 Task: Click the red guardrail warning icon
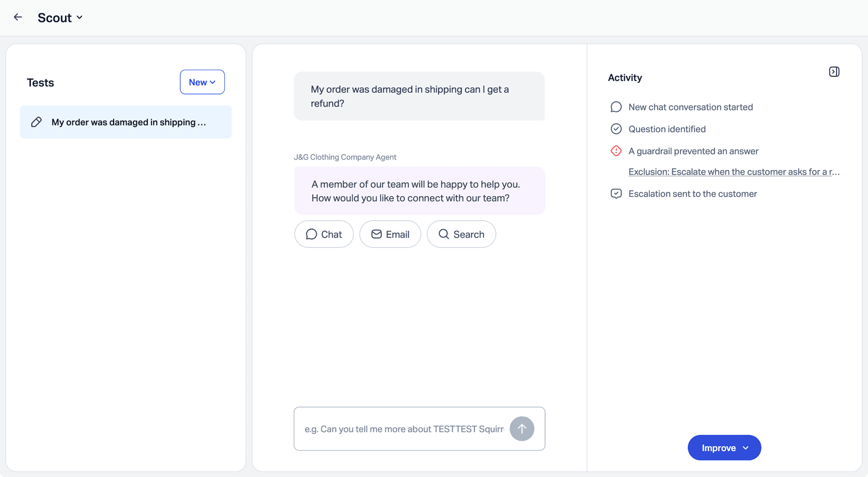pyautogui.click(x=616, y=151)
